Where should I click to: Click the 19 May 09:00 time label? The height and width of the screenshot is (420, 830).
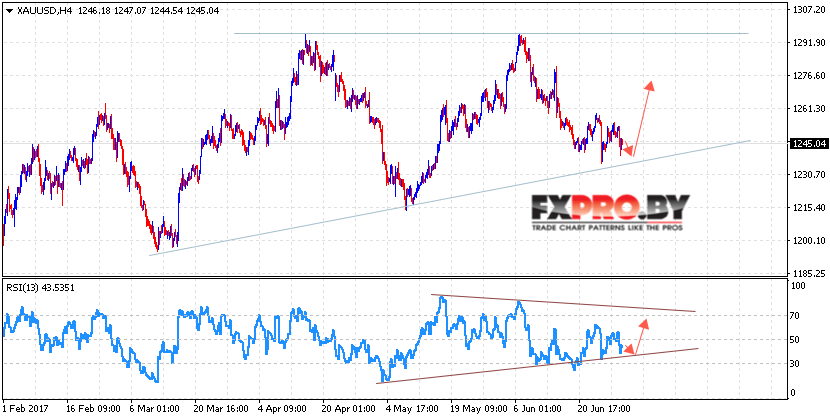[x=478, y=409]
